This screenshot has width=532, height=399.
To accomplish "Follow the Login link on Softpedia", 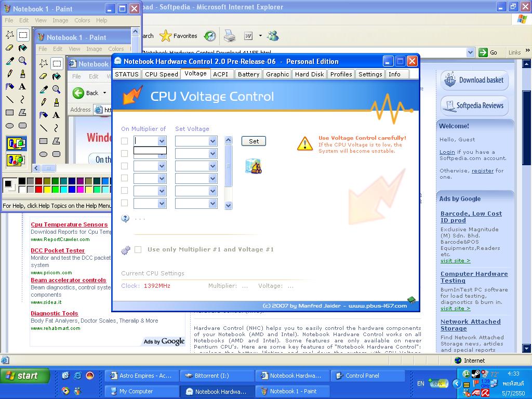I will pos(447,152).
